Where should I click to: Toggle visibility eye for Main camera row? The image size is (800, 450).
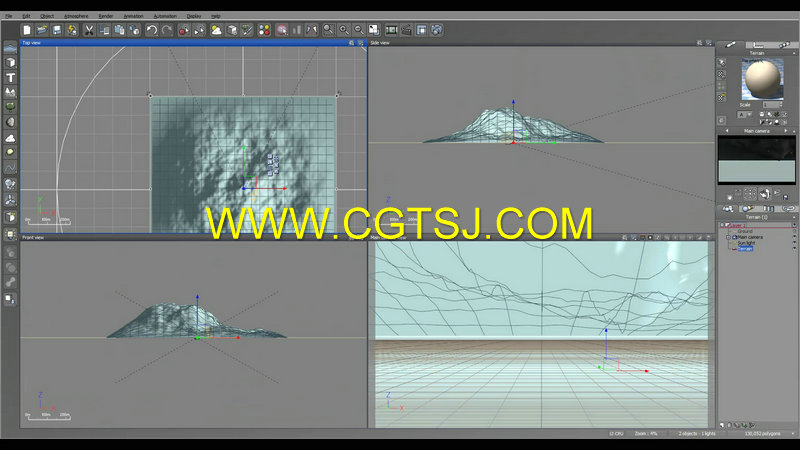[x=794, y=237]
